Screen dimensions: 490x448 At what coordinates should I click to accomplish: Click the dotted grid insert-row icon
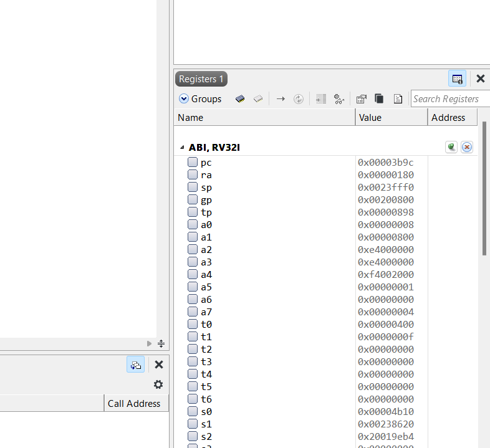click(321, 99)
